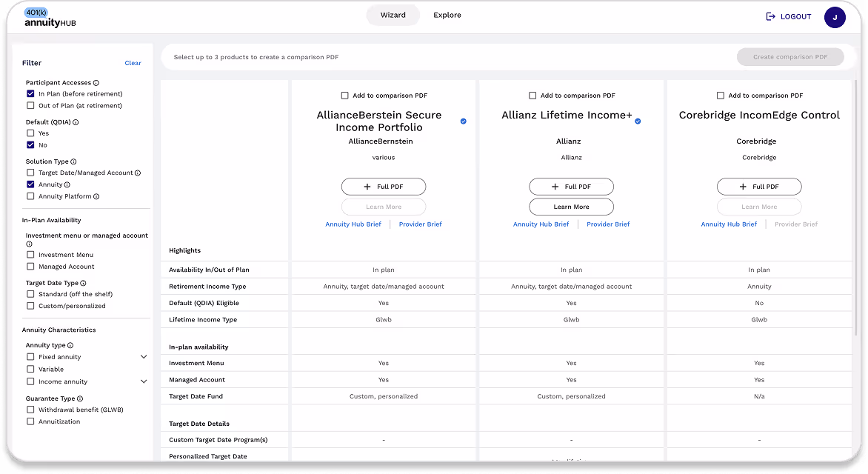Expand the Income annuity chevron
The image size is (868, 474).
pyautogui.click(x=144, y=381)
